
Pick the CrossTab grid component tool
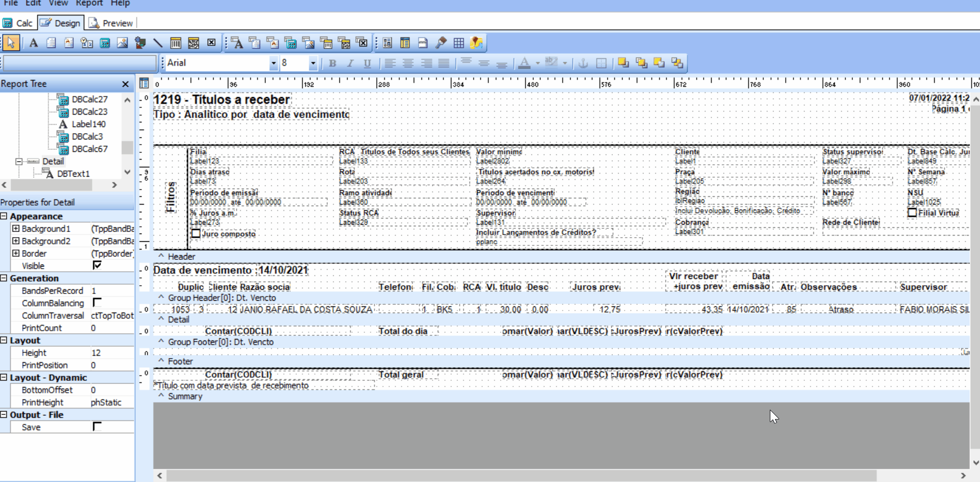coord(459,43)
